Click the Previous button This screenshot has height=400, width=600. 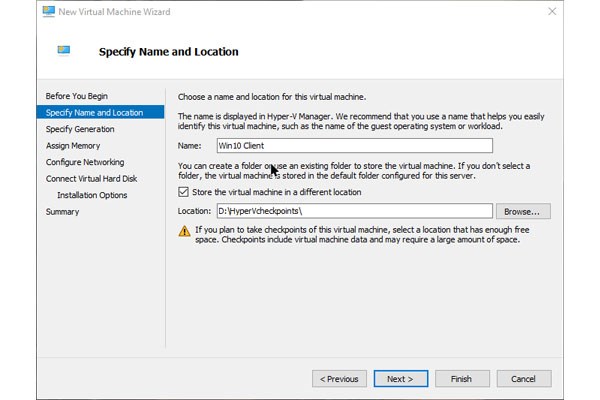[x=339, y=379]
